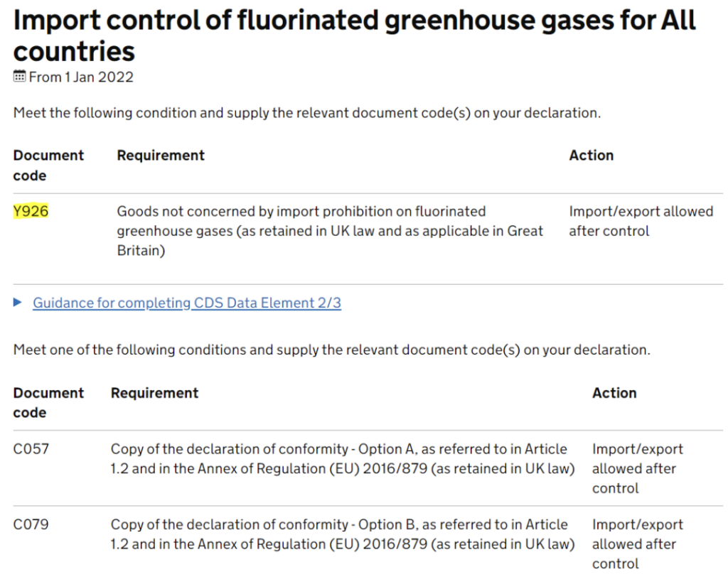Click the Meet one of the following conditions paragraph
Screen dimensions: 728x579
(331, 350)
